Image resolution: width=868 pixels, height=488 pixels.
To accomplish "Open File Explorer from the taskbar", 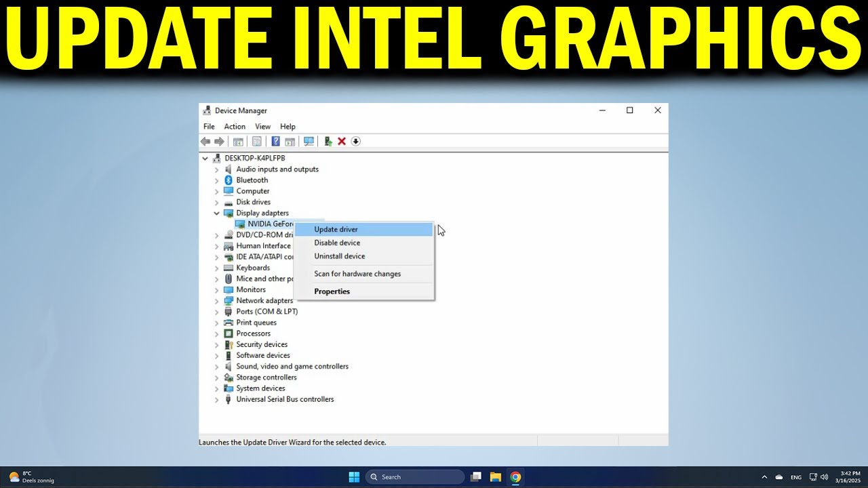I will point(496,477).
